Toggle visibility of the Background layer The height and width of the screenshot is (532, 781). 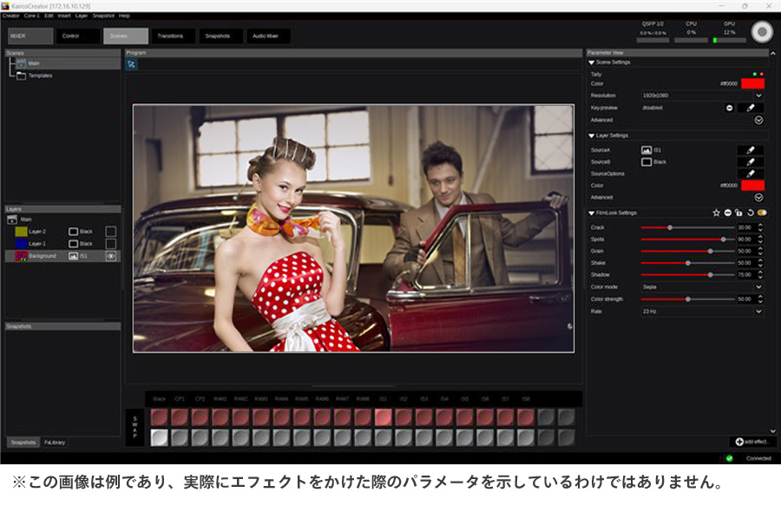[x=110, y=256]
